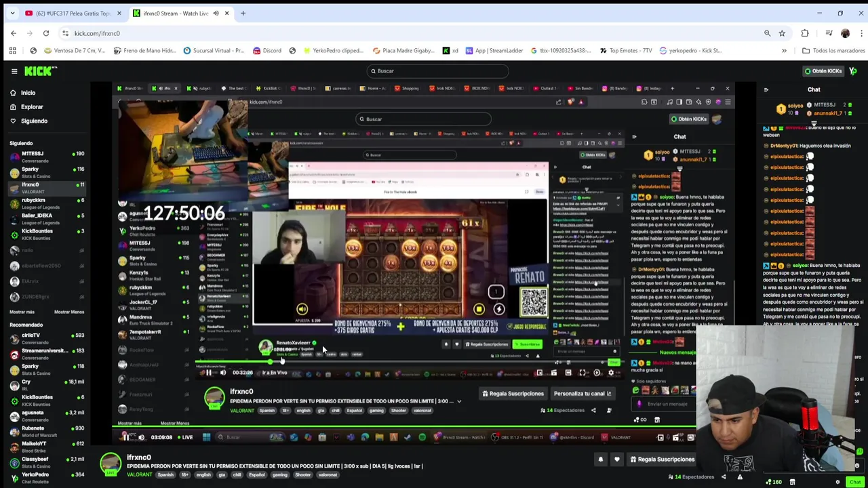
Task: Click the Kick logo
Action: click(x=41, y=71)
